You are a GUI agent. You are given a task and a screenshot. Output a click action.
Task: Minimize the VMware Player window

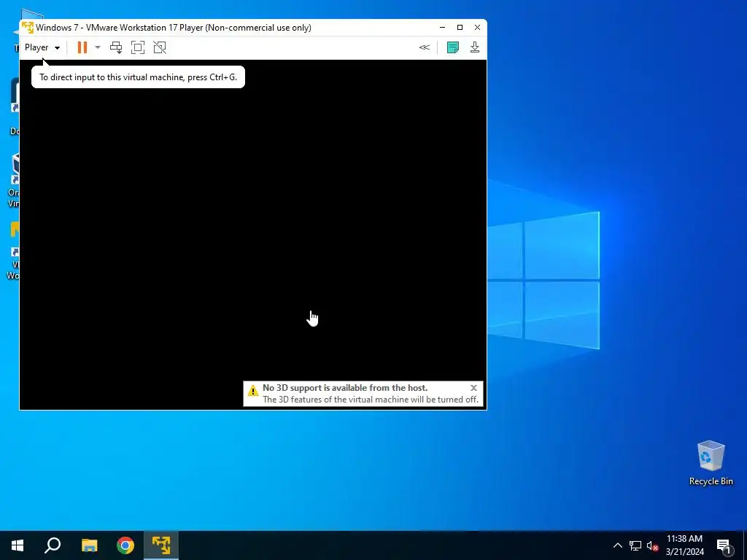pos(443,28)
